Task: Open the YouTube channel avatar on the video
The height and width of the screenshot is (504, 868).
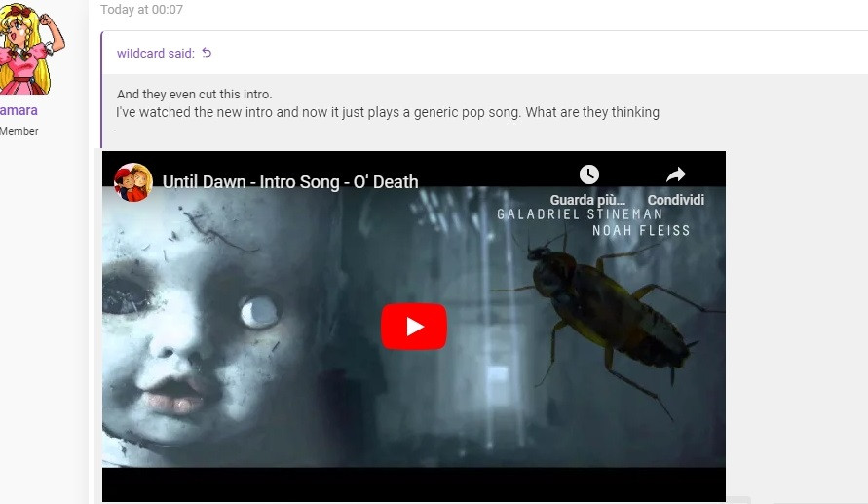Action: [133, 181]
